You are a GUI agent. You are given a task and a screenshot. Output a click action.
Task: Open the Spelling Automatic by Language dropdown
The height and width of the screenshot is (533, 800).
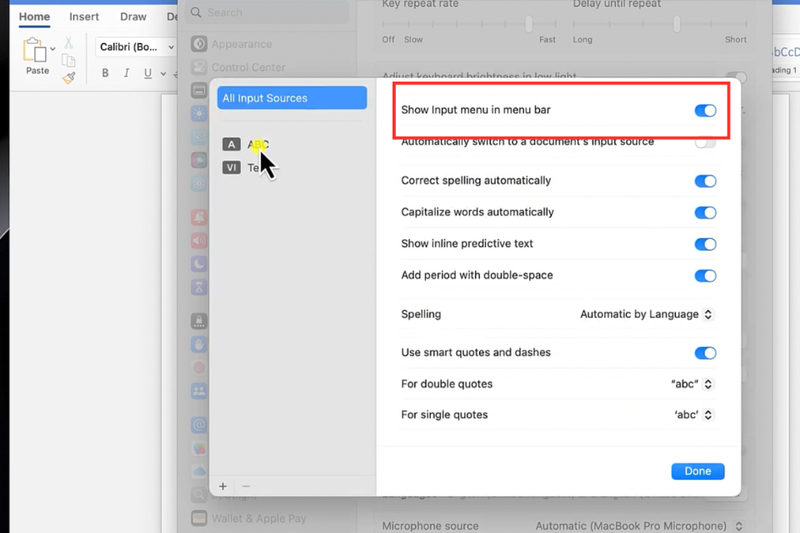click(646, 314)
